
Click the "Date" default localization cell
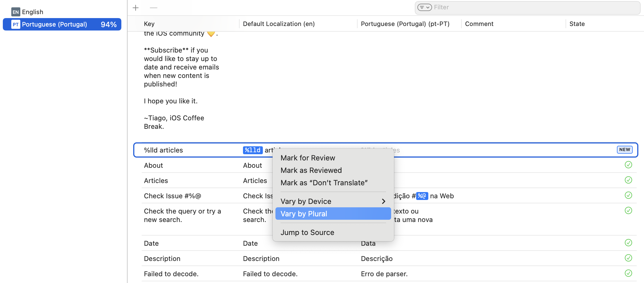pyautogui.click(x=250, y=243)
